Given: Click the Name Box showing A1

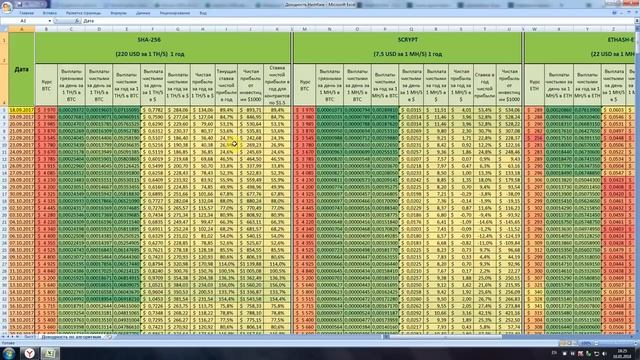Looking at the screenshot, I should (24, 21).
